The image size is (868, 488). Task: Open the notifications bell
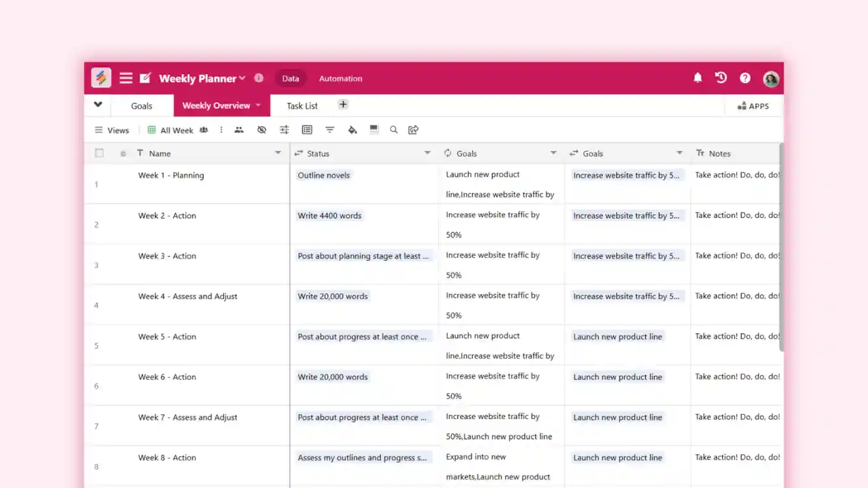(x=697, y=77)
